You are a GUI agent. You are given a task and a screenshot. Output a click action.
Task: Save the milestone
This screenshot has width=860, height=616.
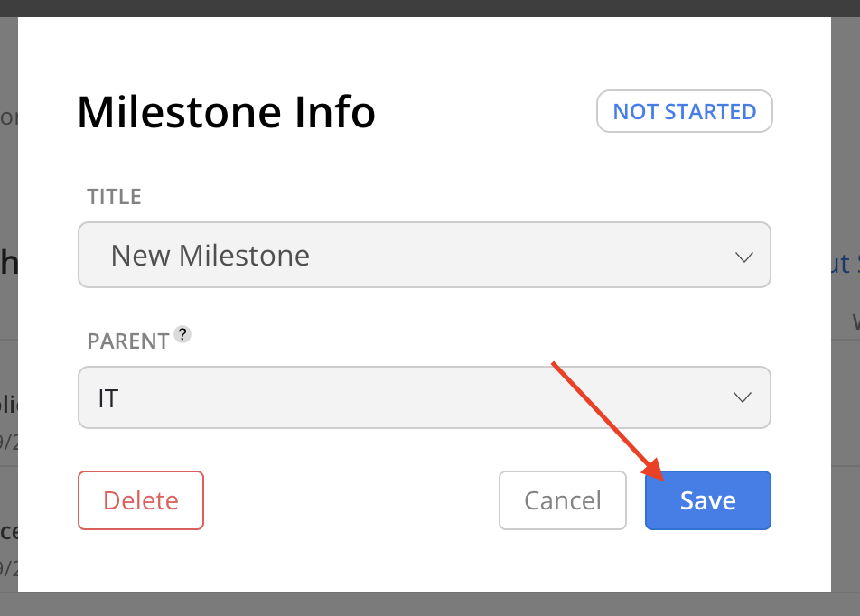[708, 500]
